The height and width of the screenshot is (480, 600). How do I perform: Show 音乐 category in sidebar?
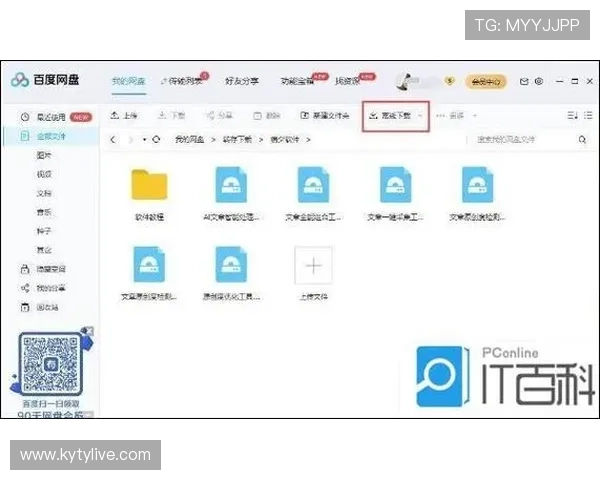[x=44, y=212]
